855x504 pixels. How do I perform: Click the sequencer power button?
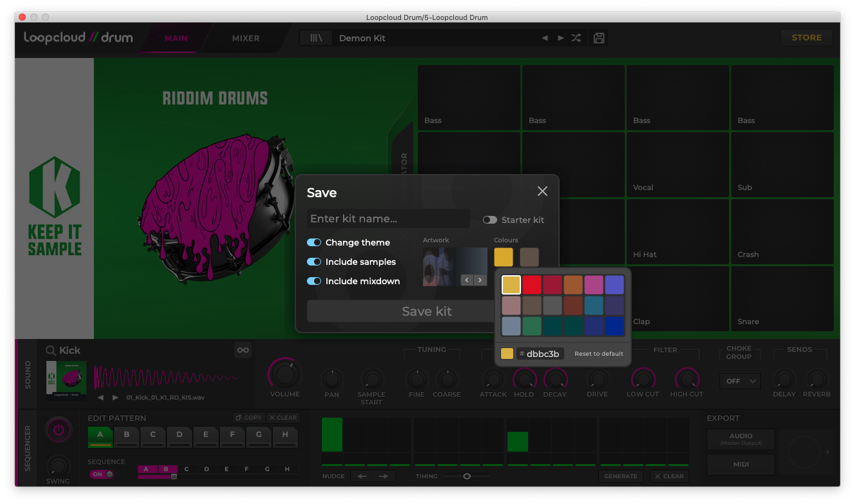[59, 430]
